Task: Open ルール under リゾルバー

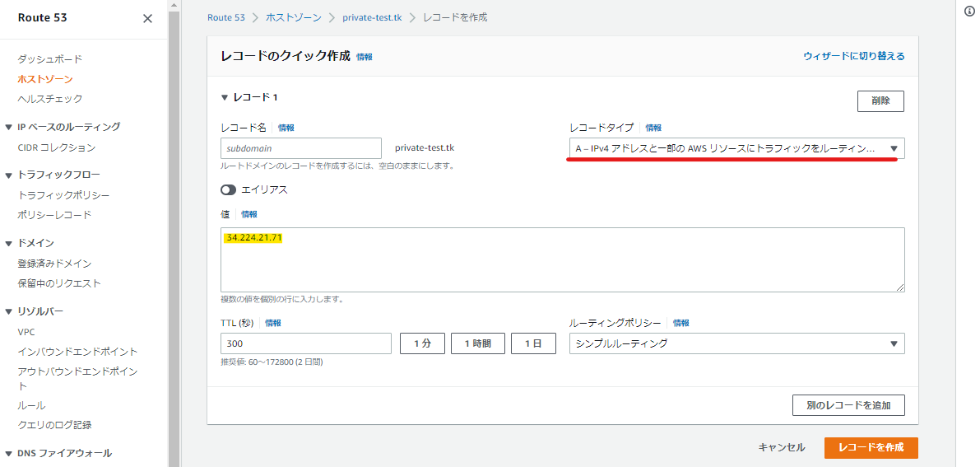Action: tap(31, 405)
